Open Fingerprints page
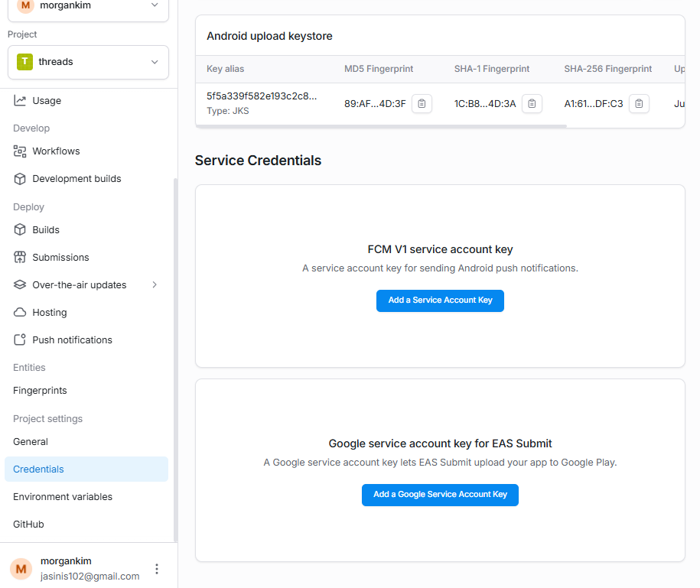Image resolution: width=700 pixels, height=588 pixels. [86, 391]
